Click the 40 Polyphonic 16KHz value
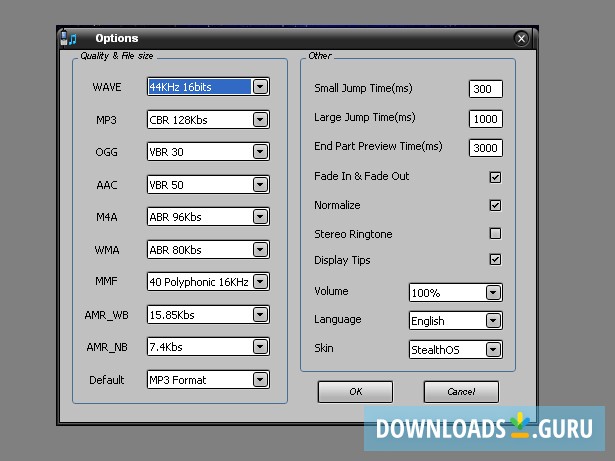The height and width of the screenshot is (461, 615). pos(199,282)
